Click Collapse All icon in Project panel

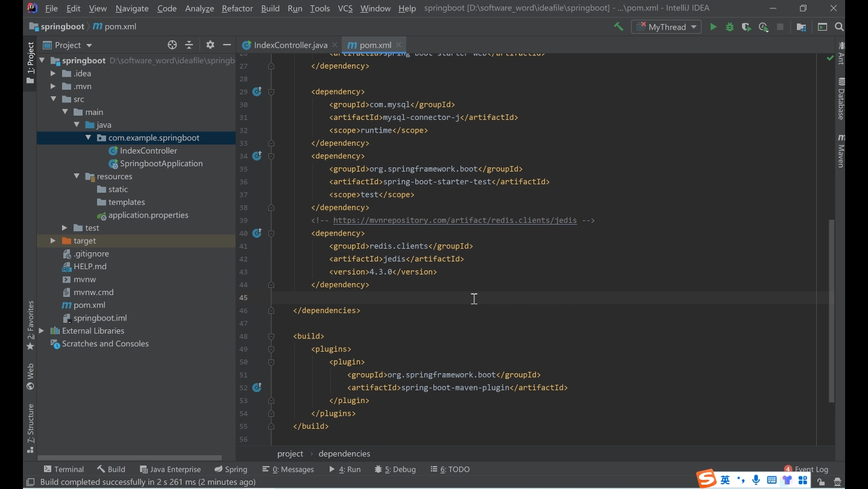pyautogui.click(x=189, y=45)
